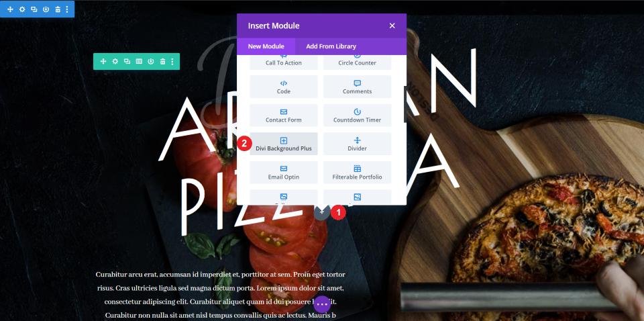644x321 pixels.
Task: Disable row with green power icon
Action: click(x=151, y=61)
